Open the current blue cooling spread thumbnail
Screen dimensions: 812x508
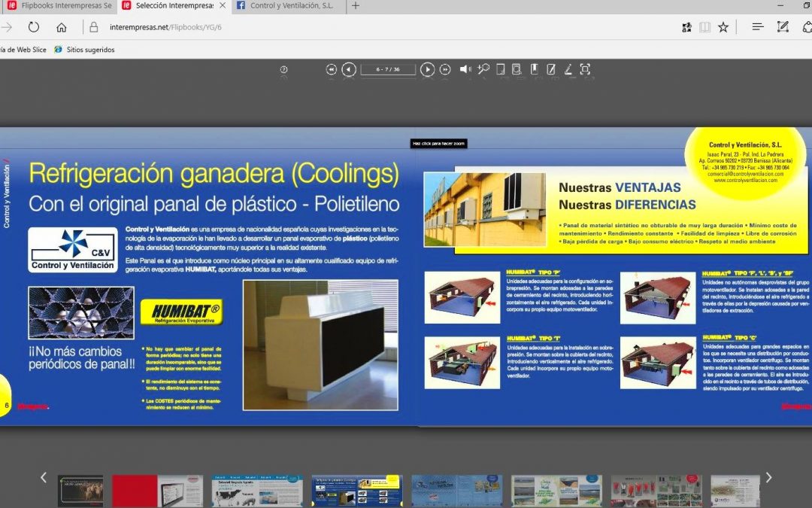[357, 491]
